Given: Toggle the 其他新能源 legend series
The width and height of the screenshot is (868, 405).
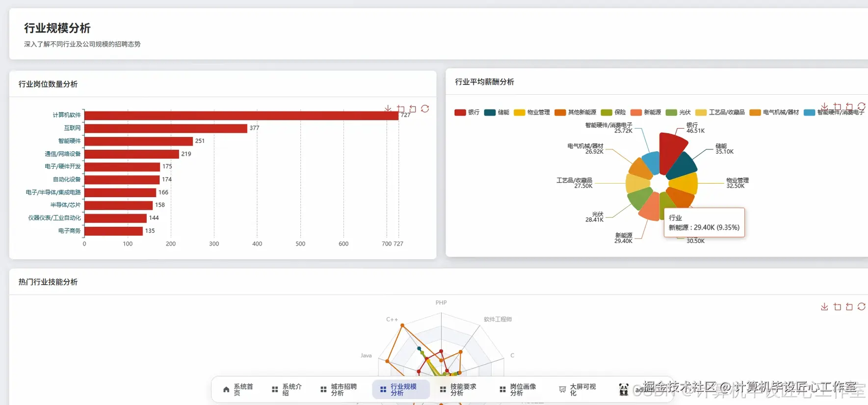Looking at the screenshot, I should (x=575, y=112).
